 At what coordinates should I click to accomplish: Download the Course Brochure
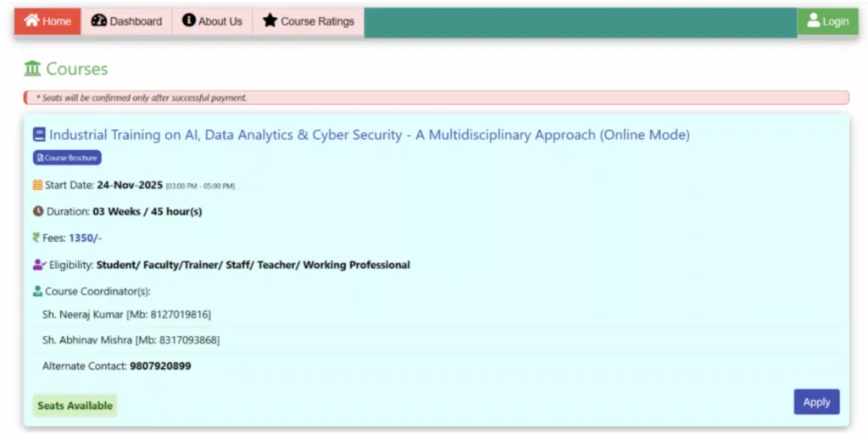pos(67,158)
